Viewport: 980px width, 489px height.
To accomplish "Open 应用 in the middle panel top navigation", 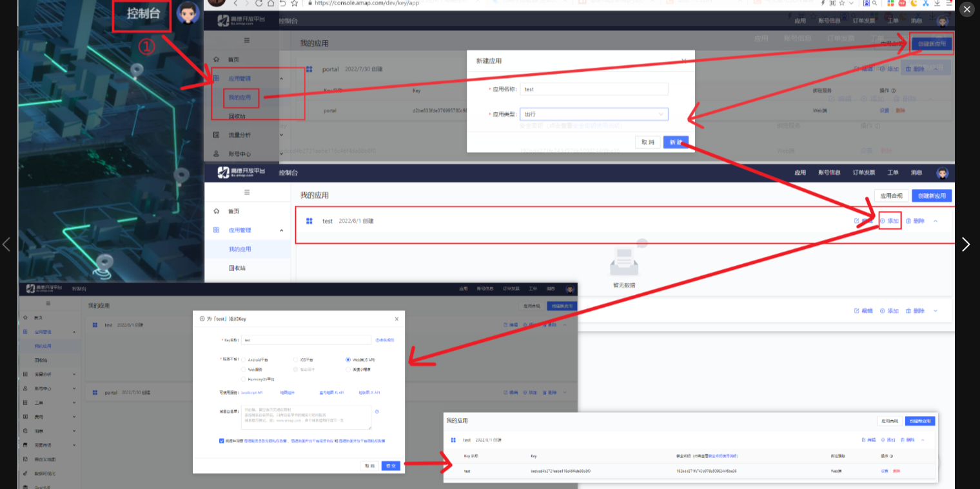I will (x=800, y=173).
